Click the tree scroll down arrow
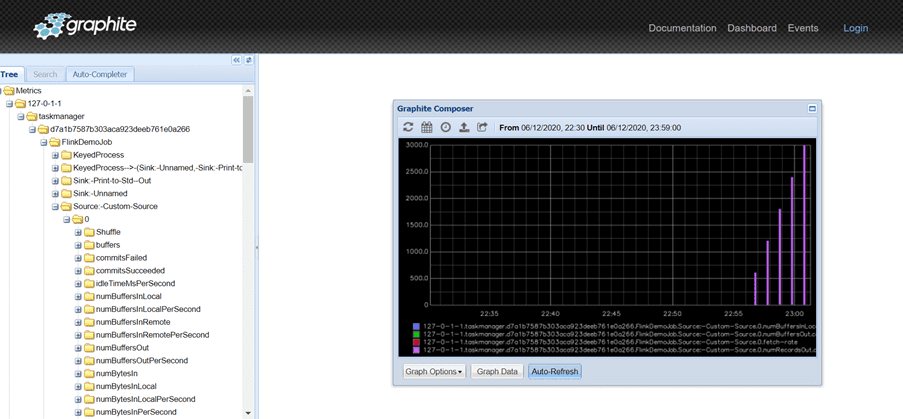This screenshot has height=419, width=903. pyautogui.click(x=248, y=413)
